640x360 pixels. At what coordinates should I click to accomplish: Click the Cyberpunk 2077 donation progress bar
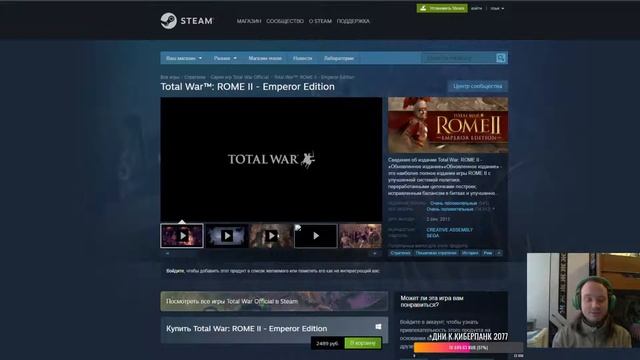(468, 348)
